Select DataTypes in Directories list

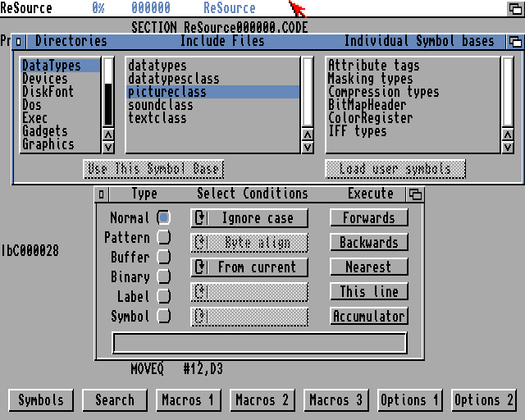pos(61,66)
